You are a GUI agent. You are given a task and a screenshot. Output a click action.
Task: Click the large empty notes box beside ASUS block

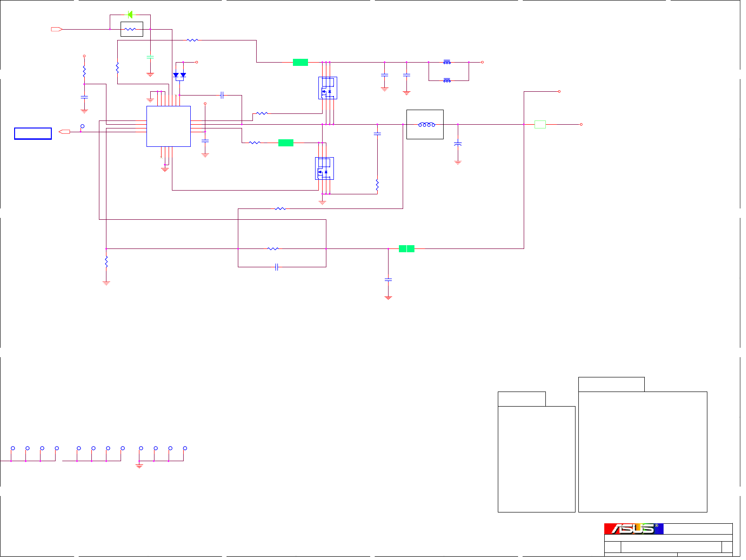point(643,452)
